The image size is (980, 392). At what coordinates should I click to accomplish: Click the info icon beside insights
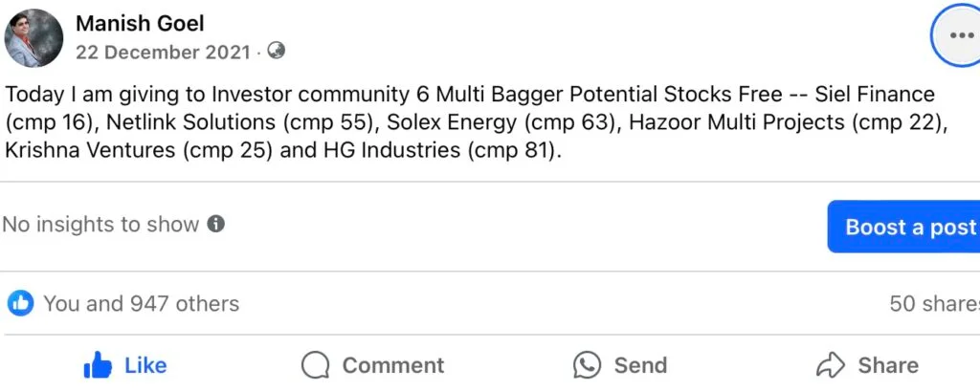[216, 225]
